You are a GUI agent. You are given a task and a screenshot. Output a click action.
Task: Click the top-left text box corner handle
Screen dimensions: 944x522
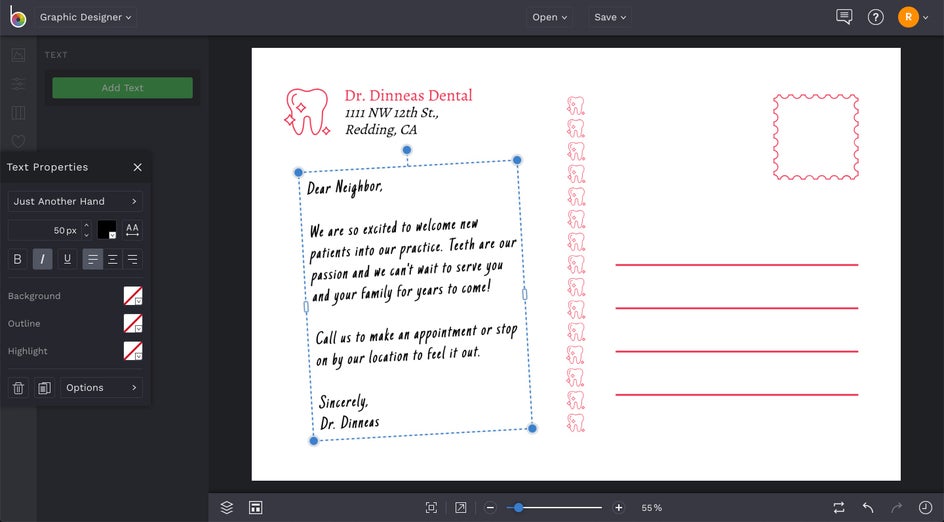click(299, 173)
